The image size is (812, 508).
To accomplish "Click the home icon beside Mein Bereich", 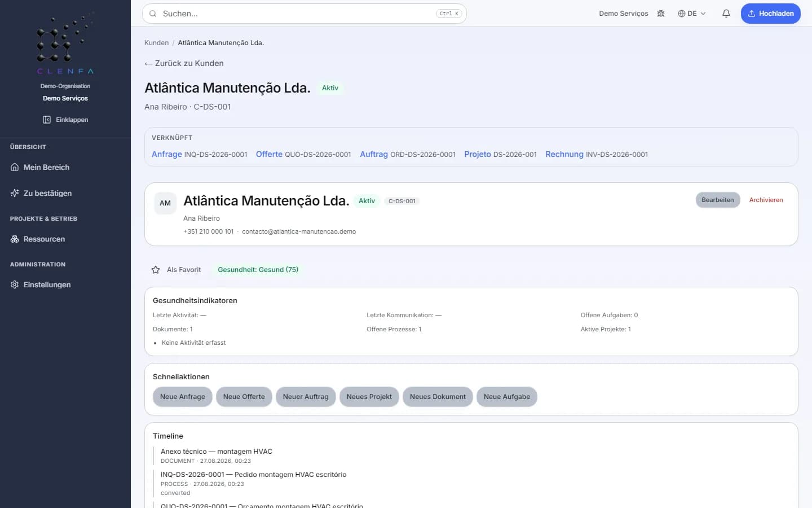I will [x=15, y=167].
